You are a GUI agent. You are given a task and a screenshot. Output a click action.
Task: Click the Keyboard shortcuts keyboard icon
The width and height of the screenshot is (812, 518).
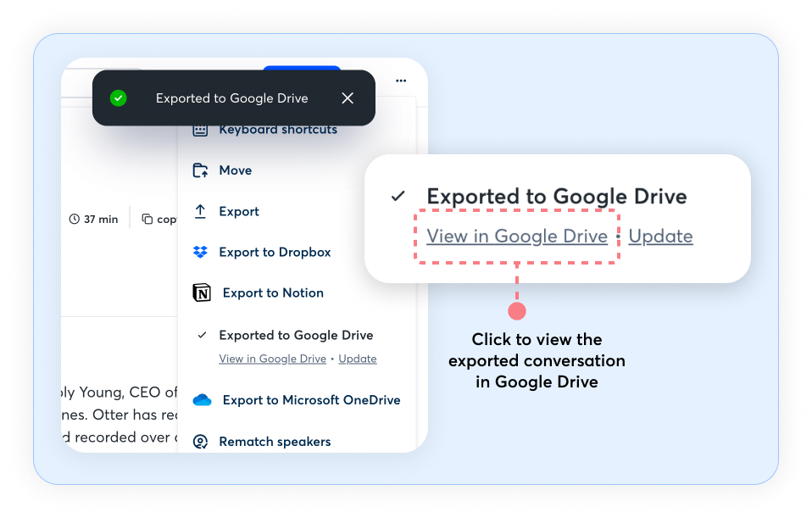pyautogui.click(x=200, y=130)
